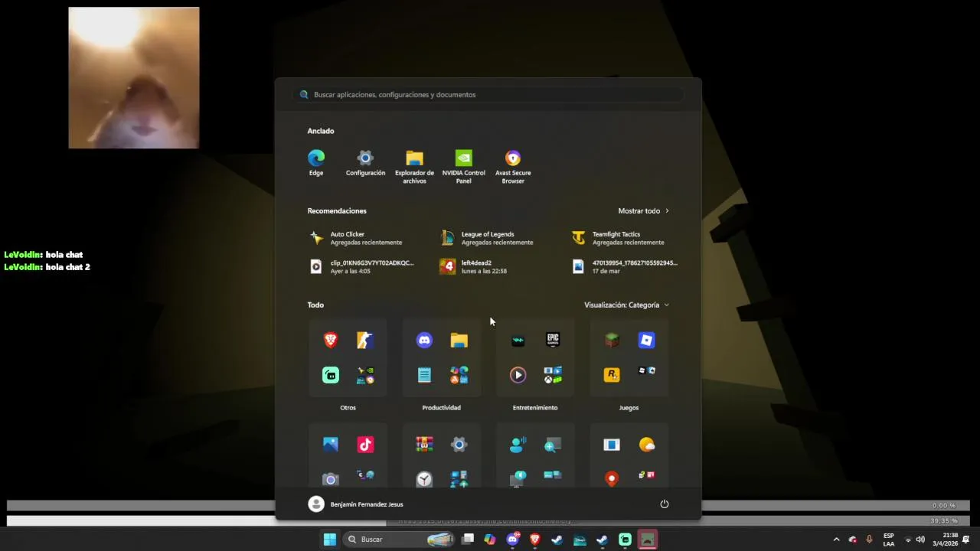Viewport: 980px width, 551px height.
Task: Open Copilot on the taskbar
Action: (490, 540)
